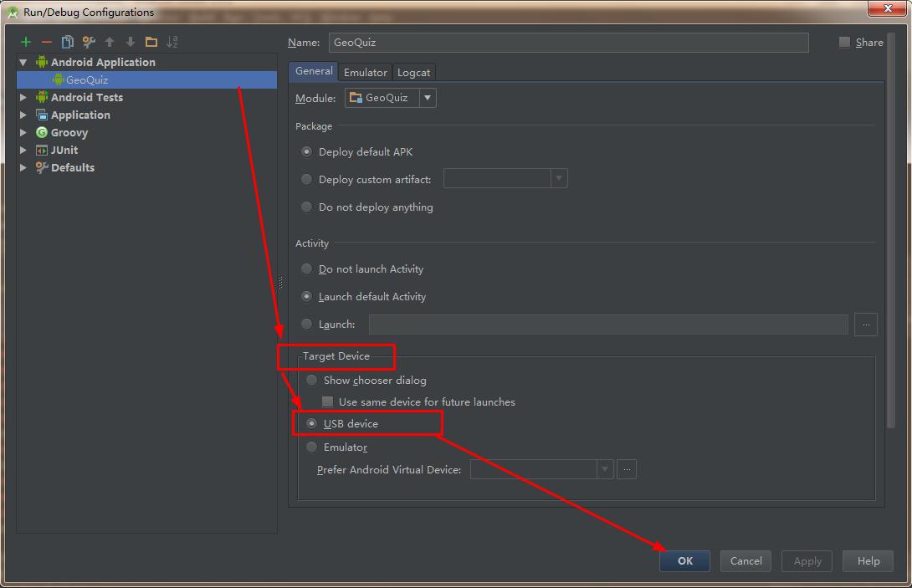Viewport: 912px width, 588px height.
Task: Enable the Share checkbox
Action: click(x=844, y=42)
